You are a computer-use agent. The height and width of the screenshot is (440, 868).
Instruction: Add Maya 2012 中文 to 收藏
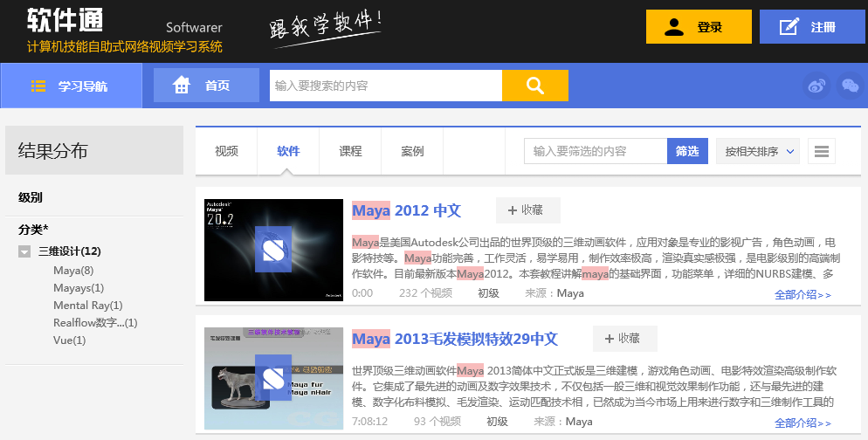[528, 210]
